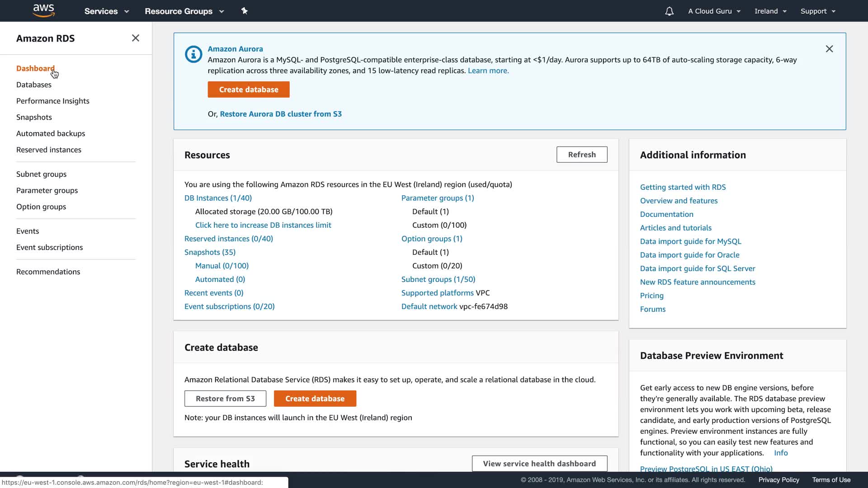Click Refresh in Resources panel

coord(581,155)
